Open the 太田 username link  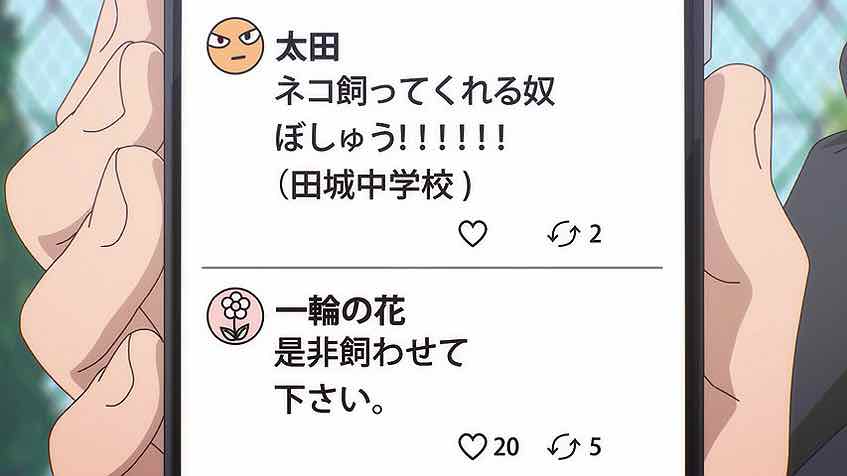click(307, 48)
